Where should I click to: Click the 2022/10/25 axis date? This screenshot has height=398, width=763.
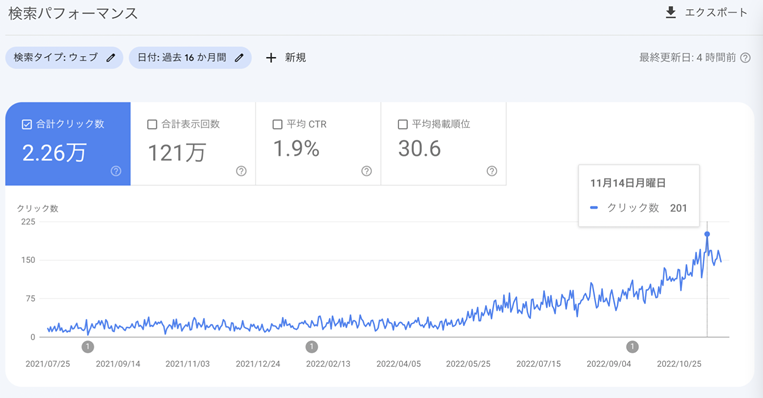click(679, 364)
